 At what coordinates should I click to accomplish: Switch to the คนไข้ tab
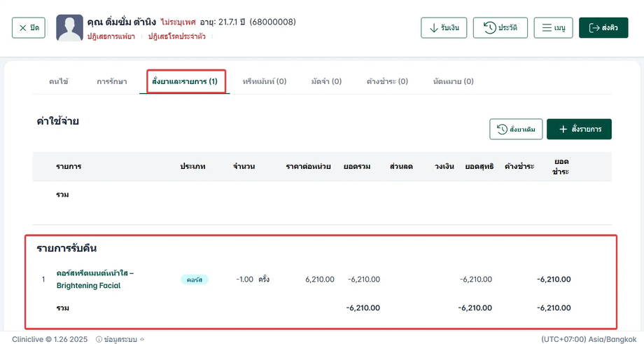click(59, 81)
